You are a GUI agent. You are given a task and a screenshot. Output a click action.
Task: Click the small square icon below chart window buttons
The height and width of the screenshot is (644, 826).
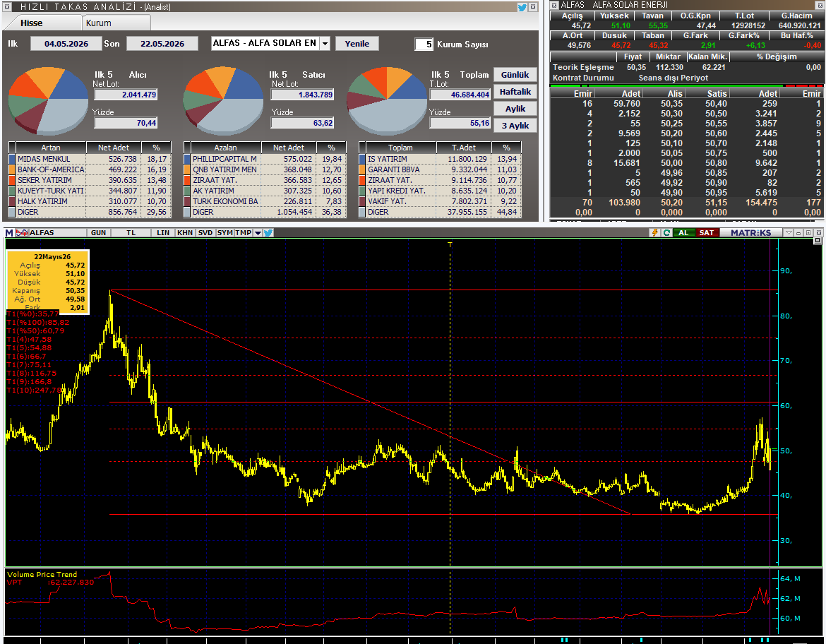[818, 241]
